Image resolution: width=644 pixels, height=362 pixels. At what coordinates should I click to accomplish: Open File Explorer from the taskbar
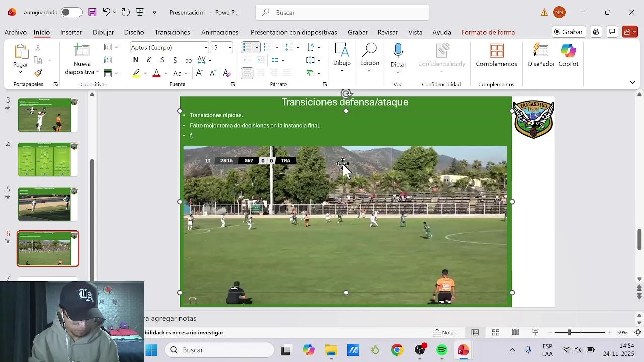pos(331,350)
